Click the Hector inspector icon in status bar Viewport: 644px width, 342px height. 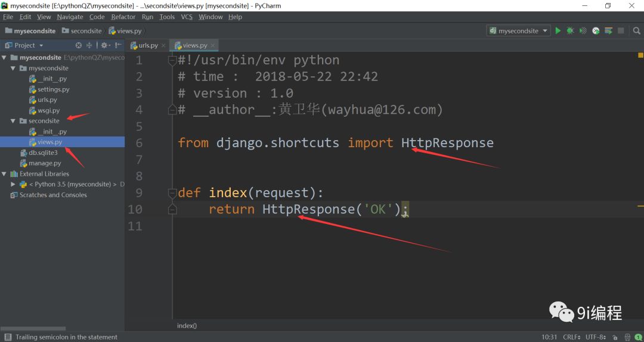point(626,337)
